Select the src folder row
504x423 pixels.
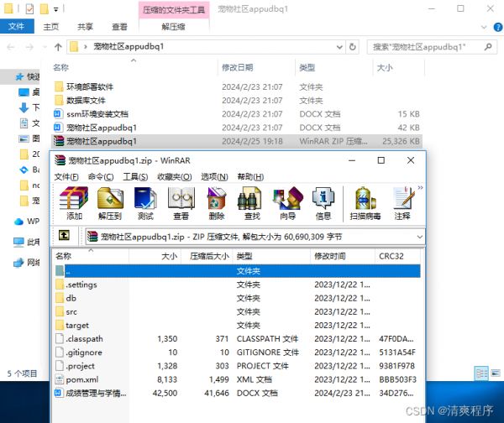coord(238,312)
